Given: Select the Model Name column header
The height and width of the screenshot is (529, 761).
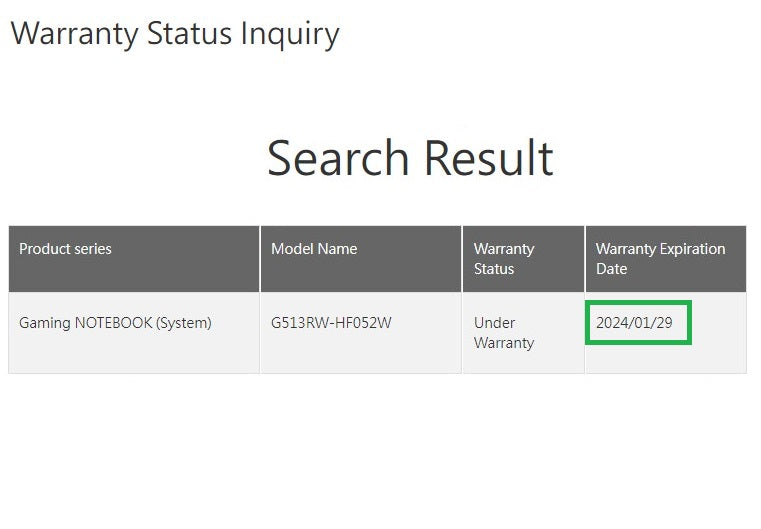Looking at the screenshot, I should 361,259.
